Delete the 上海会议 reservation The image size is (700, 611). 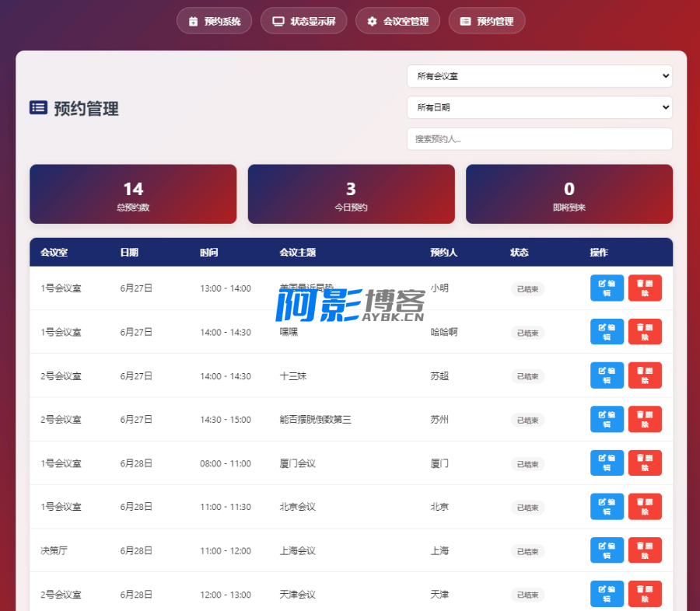tap(645, 550)
